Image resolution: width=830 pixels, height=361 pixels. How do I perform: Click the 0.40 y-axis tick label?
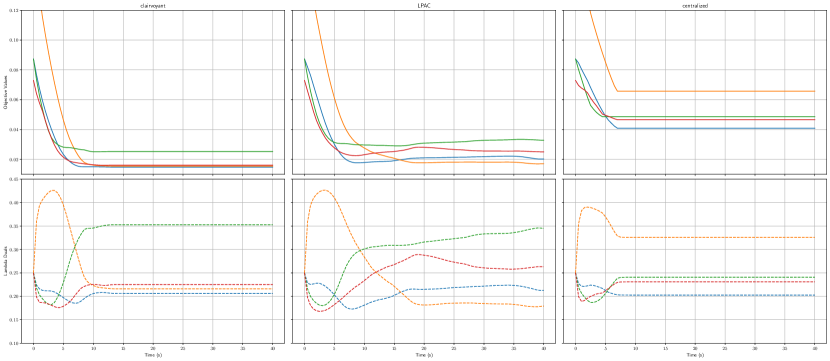tap(15, 203)
